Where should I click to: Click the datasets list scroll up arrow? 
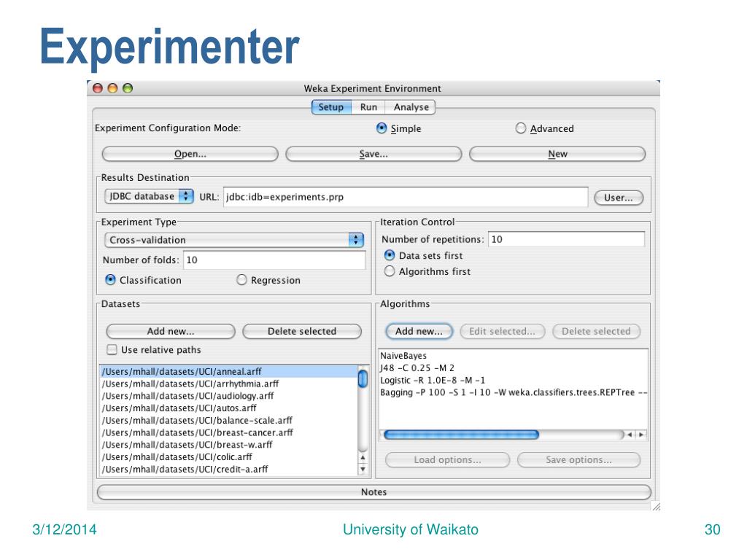tap(363, 458)
